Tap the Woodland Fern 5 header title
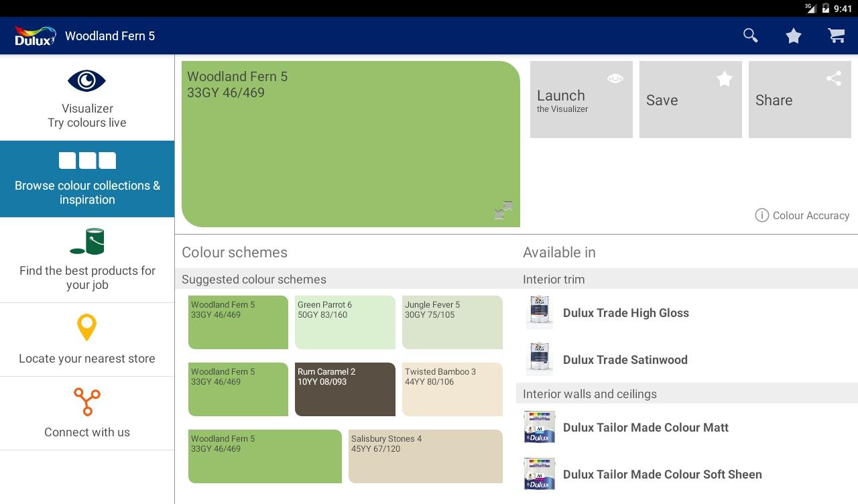Screen dimensions: 858x504 coord(110,36)
